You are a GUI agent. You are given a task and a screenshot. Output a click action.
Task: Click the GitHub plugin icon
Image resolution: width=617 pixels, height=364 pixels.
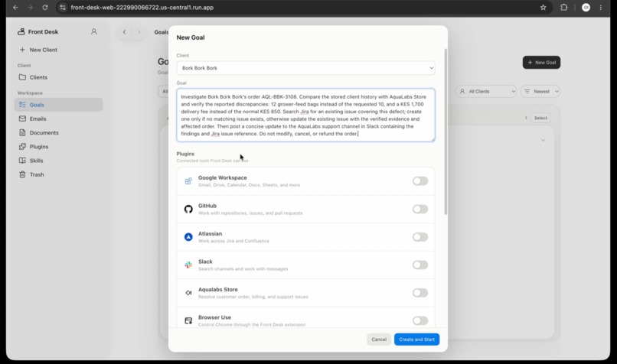click(188, 209)
